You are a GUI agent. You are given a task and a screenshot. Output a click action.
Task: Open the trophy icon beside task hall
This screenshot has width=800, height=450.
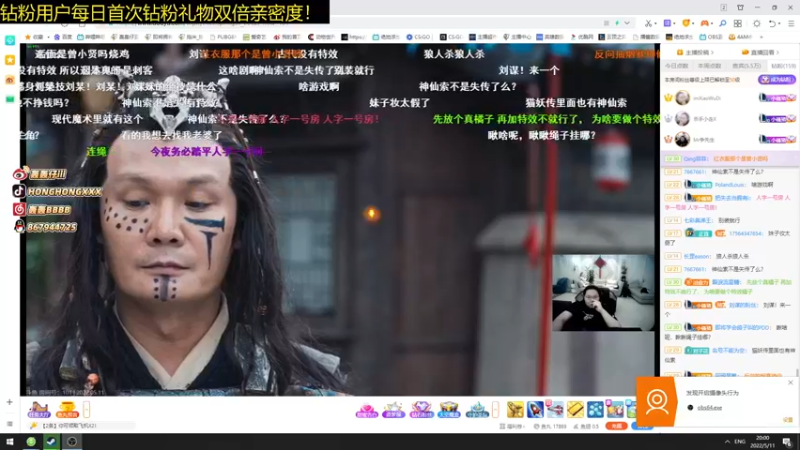pyautogui.click(x=67, y=409)
